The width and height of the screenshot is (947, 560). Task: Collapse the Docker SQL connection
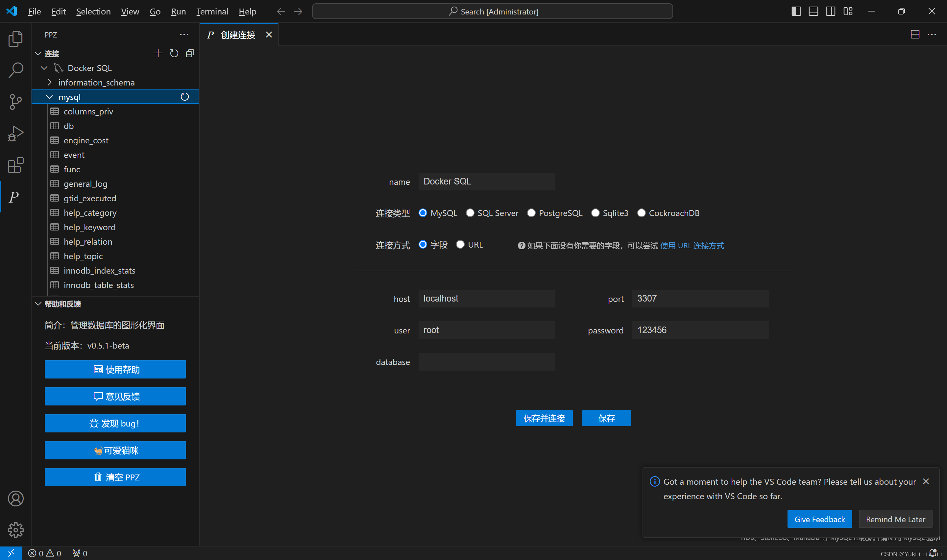44,68
